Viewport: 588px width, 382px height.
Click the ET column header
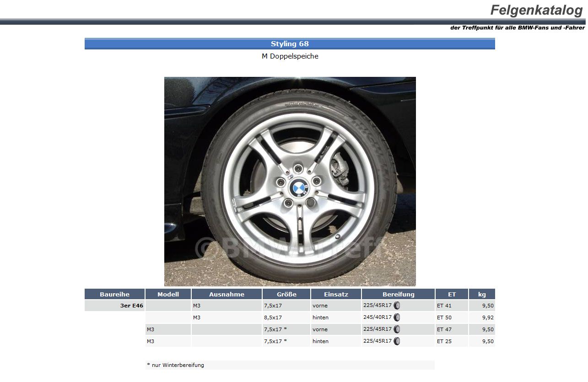[x=452, y=294]
